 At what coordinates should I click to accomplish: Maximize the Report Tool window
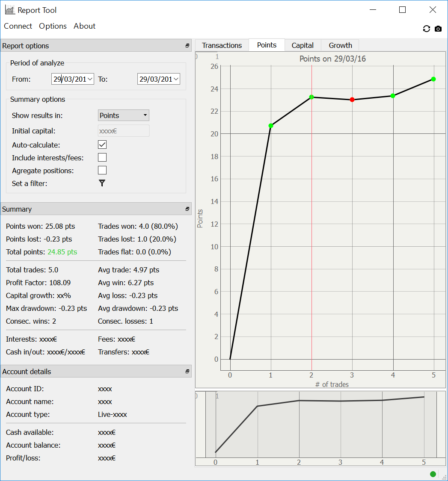pos(402,10)
